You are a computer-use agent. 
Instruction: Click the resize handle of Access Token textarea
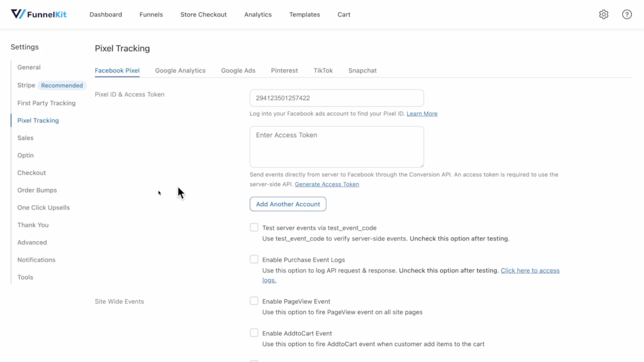tap(422, 165)
